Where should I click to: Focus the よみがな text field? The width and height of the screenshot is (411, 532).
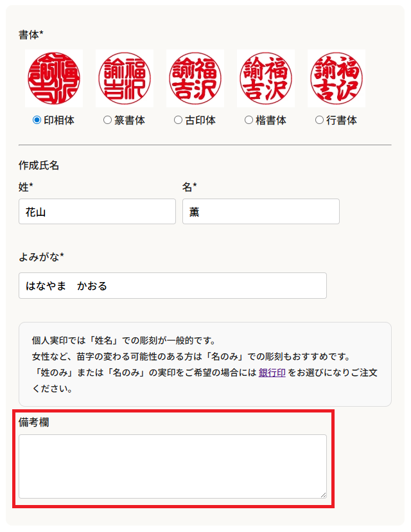(172, 286)
